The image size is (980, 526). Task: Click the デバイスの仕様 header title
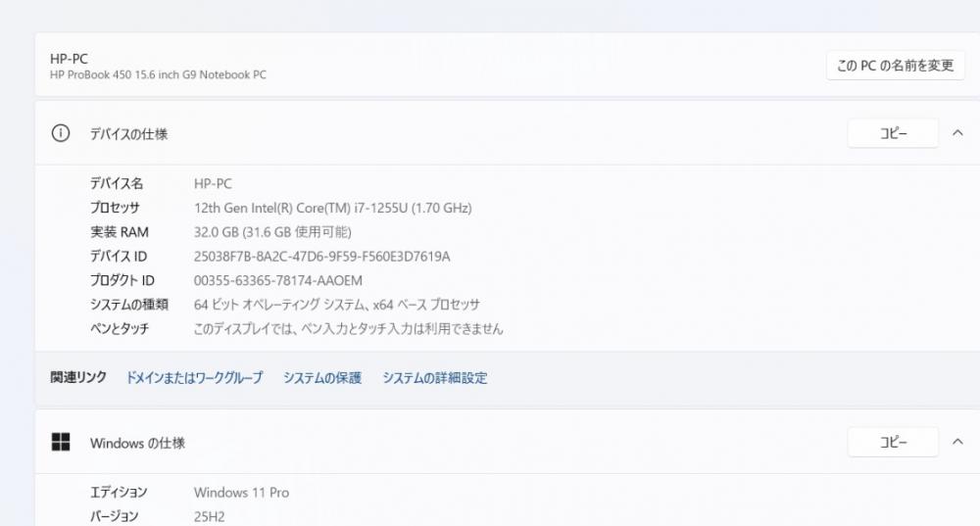pos(128,133)
